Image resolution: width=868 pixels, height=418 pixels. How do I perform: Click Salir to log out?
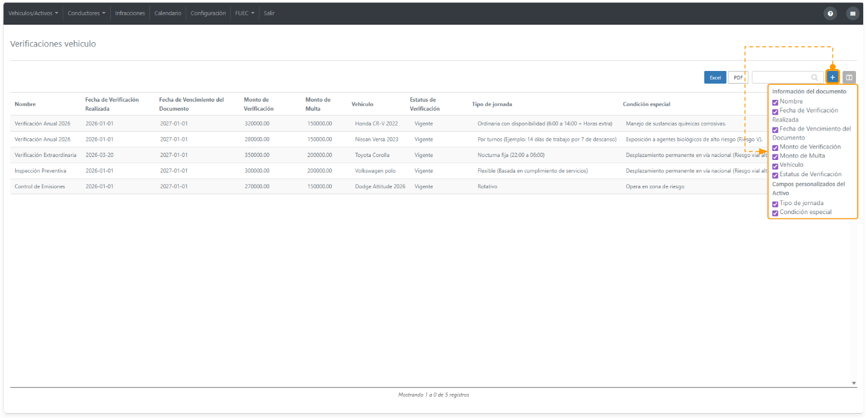tap(269, 13)
